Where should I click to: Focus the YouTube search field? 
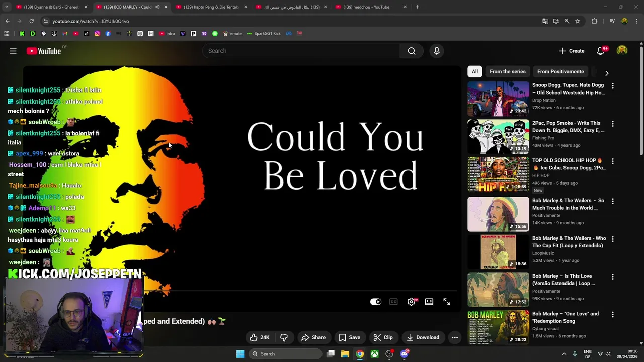point(301,51)
